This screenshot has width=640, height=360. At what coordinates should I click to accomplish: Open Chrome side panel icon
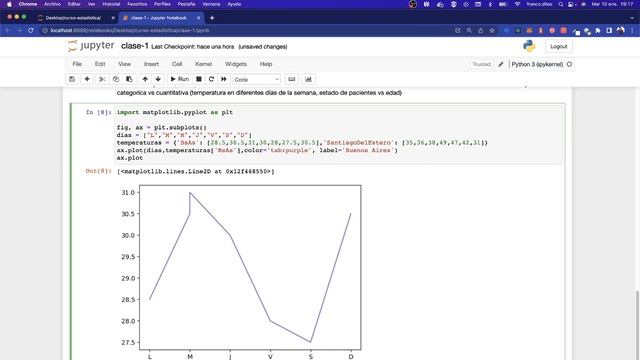point(609,31)
